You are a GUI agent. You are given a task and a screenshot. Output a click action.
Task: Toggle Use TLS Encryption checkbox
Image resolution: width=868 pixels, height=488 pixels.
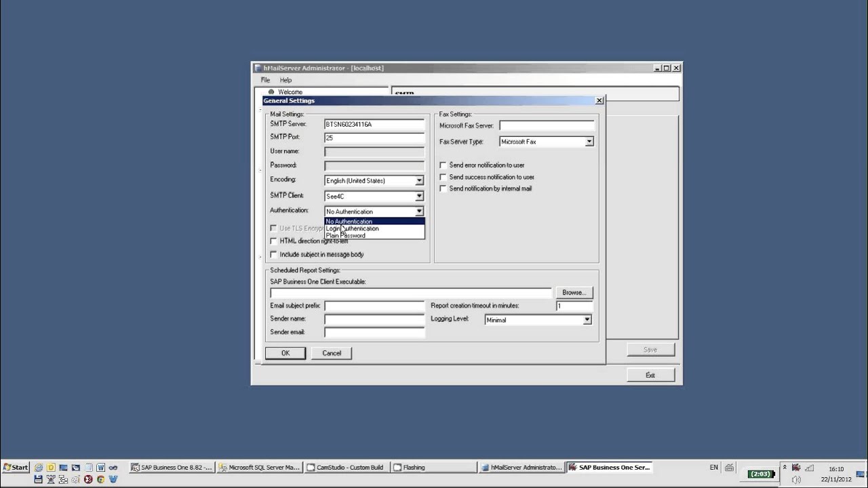click(x=274, y=228)
